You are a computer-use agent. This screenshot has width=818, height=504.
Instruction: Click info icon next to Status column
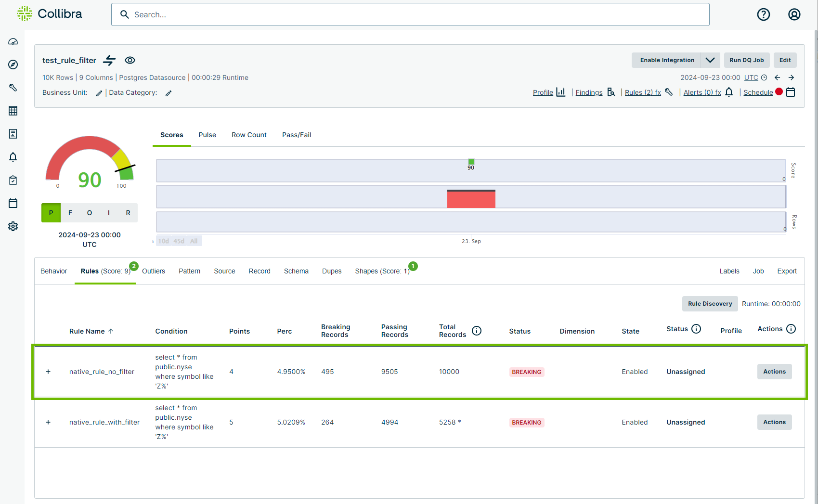point(696,329)
